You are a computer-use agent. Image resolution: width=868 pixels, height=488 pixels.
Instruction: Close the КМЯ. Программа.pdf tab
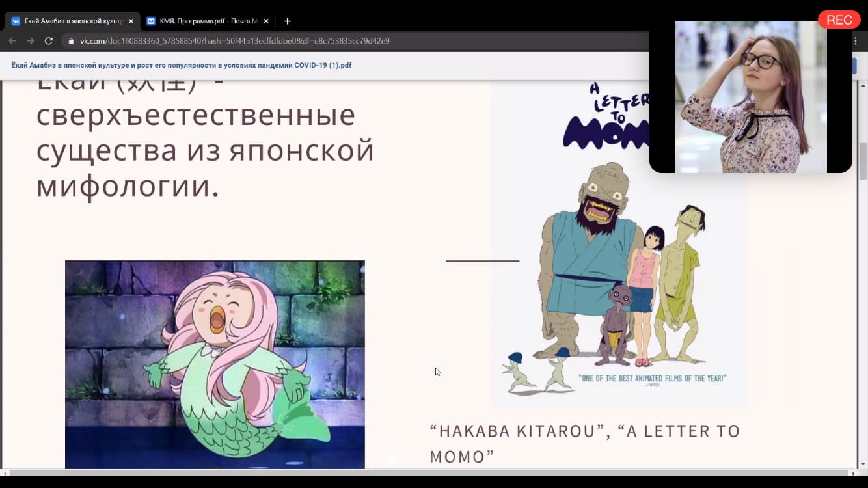click(x=265, y=21)
